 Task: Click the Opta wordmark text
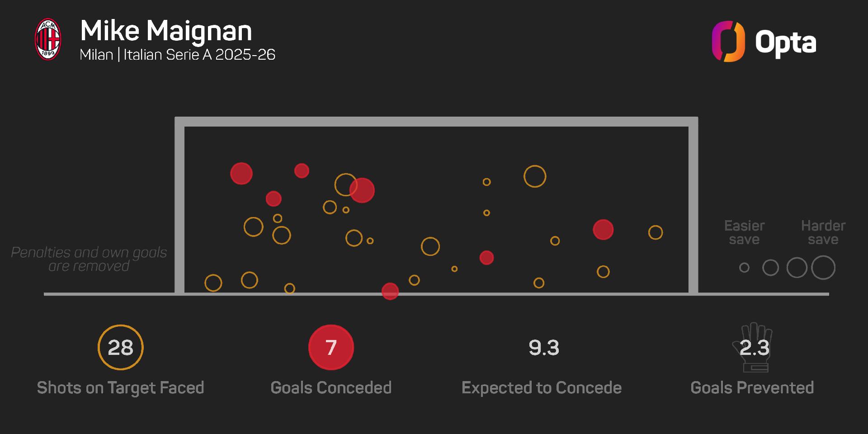pyautogui.click(x=785, y=43)
